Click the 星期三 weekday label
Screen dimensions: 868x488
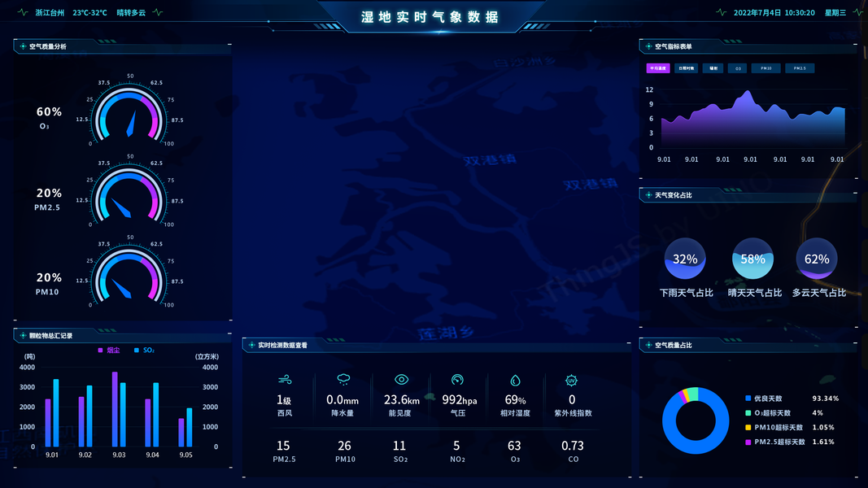pyautogui.click(x=835, y=12)
